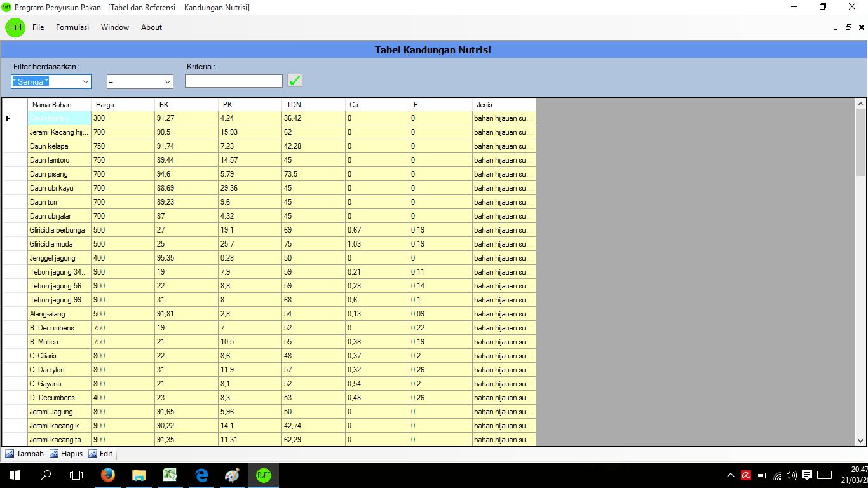Screen dimensions: 868x488
Task: Click the RuFF application logo icon
Action: click(15, 27)
